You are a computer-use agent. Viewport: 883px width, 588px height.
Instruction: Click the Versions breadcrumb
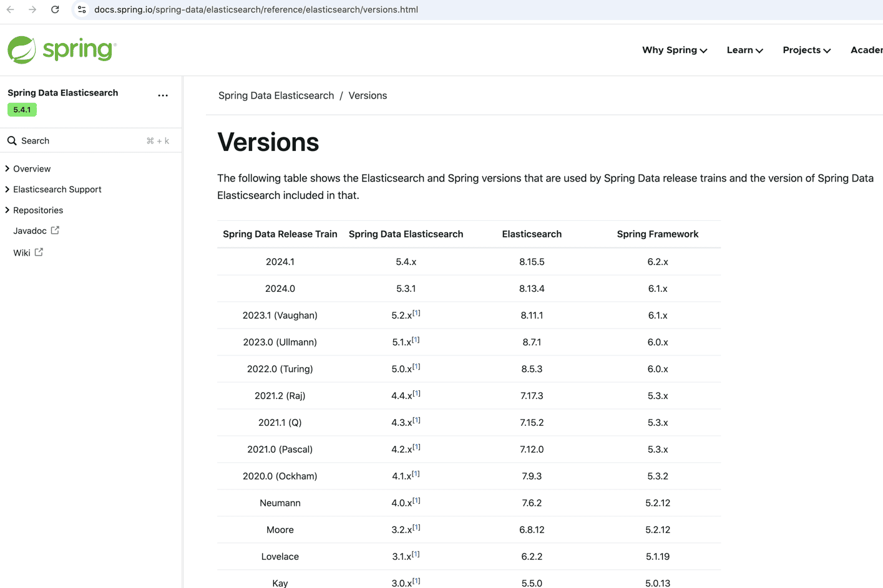click(x=368, y=95)
